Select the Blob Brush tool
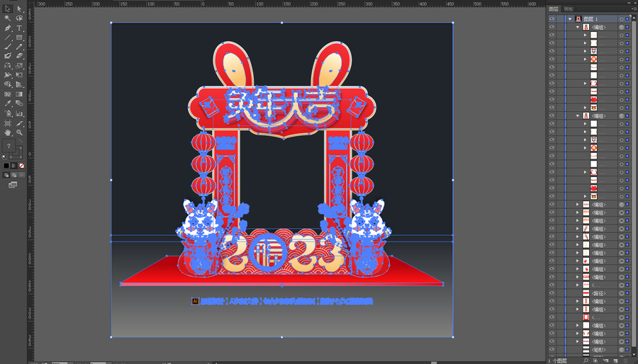Screen dimensions: 638x364 tap(8, 56)
